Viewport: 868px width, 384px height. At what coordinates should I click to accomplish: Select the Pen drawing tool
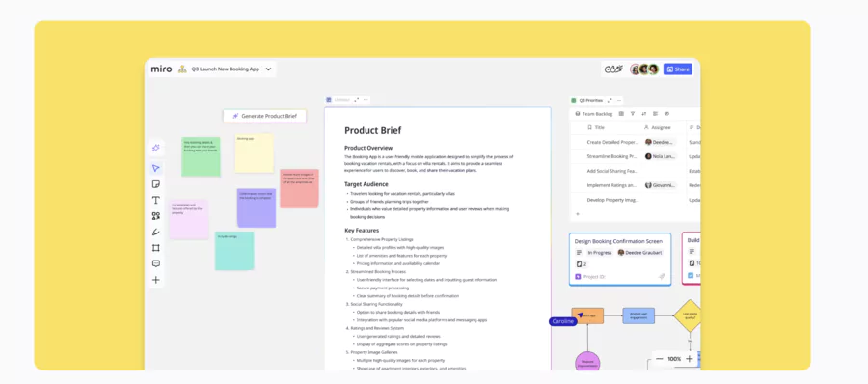pyautogui.click(x=156, y=233)
